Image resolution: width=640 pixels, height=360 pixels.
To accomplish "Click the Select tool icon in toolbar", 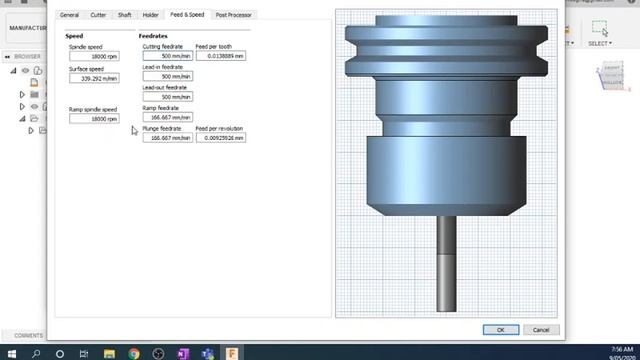I will point(600,29).
